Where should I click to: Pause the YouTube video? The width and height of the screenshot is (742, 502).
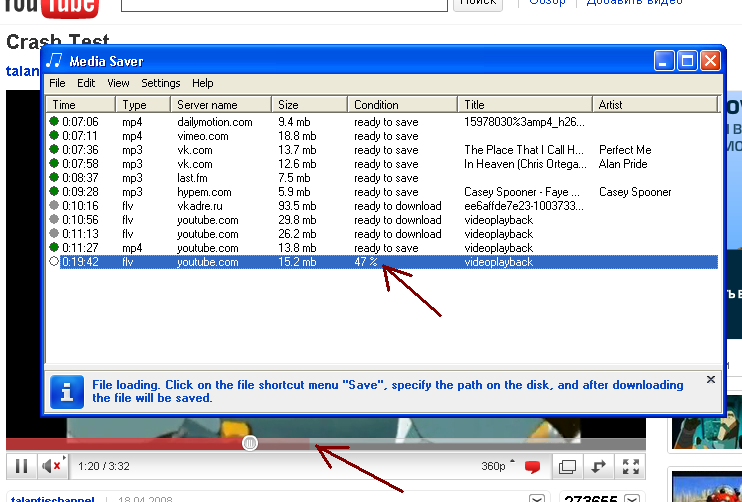[21, 467]
